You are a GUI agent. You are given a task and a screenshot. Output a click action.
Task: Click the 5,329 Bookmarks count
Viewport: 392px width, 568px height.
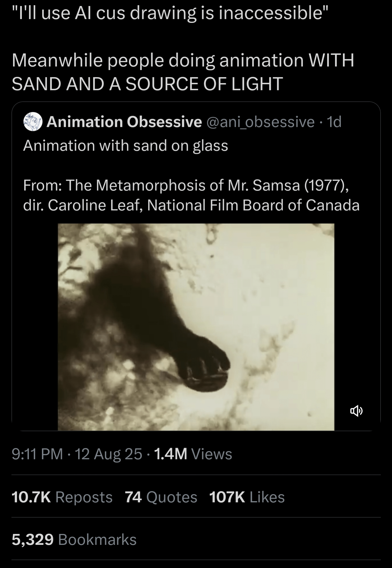[x=74, y=539]
